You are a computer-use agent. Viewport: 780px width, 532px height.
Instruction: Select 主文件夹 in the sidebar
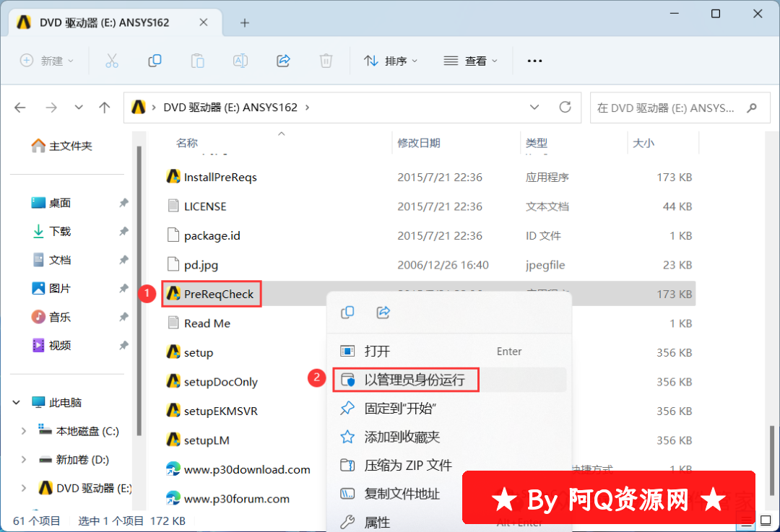61,146
